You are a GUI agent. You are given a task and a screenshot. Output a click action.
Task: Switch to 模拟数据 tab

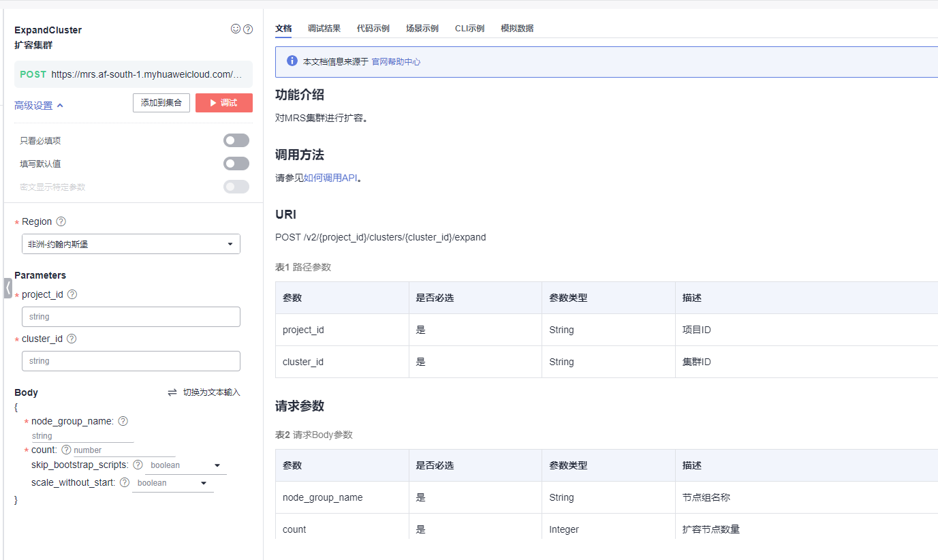point(517,29)
